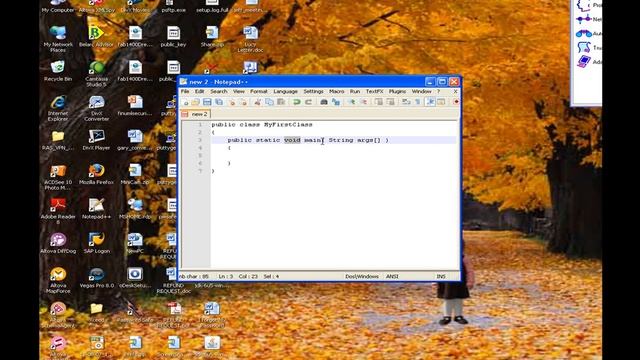Toggle the INS mode in status bar
Image resolution: width=640 pixels, height=360 pixels.
(x=441, y=276)
